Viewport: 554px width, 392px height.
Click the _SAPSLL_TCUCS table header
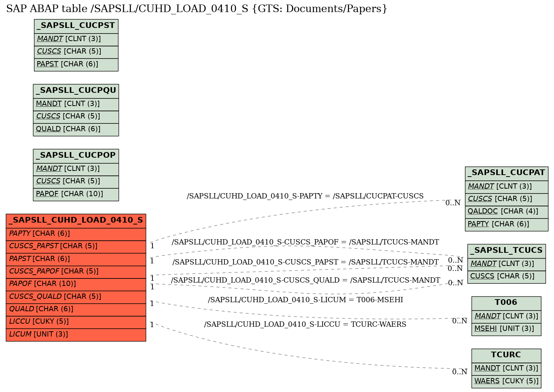[506, 251]
